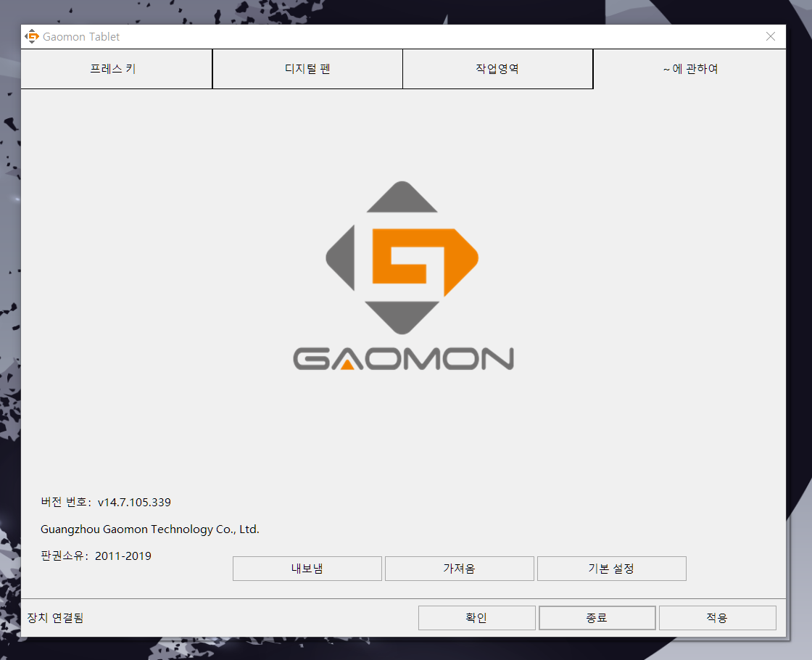
Task: Restore defaults with 기본 설정 button
Action: click(612, 569)
